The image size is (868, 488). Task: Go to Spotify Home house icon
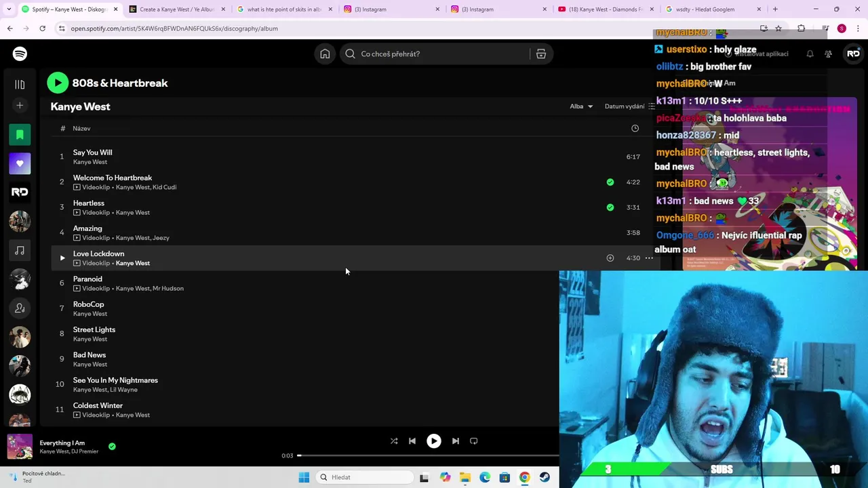325,54
